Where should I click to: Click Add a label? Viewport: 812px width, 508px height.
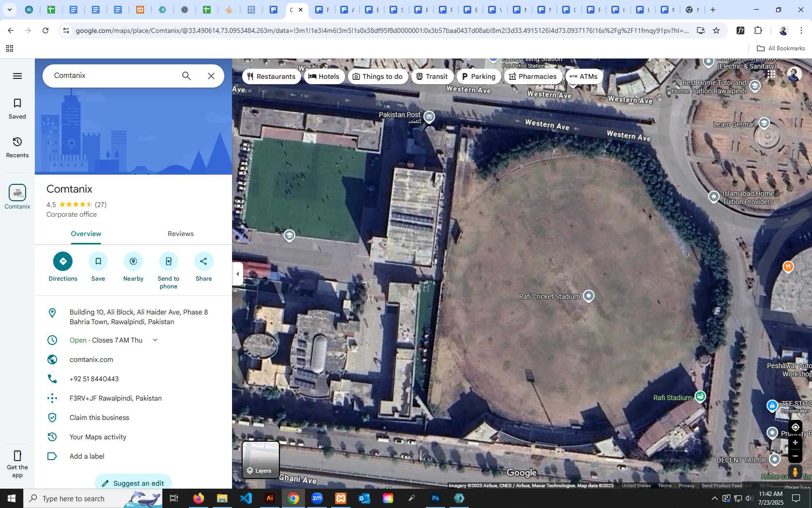87,456
